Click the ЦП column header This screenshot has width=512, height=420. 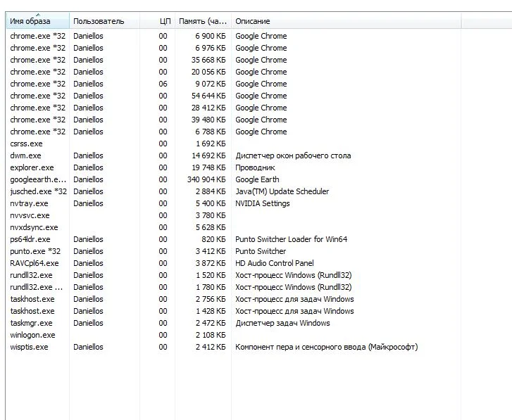click(164, 22)
